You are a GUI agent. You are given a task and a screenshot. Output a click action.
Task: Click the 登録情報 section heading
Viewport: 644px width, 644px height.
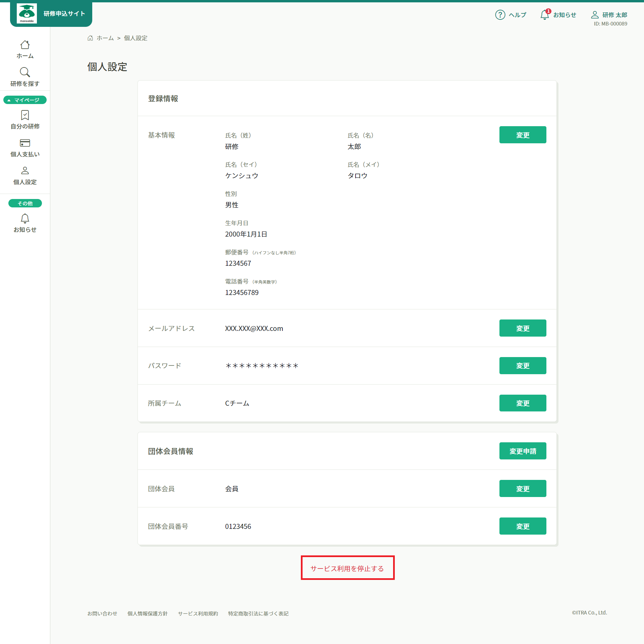[163, 99]
